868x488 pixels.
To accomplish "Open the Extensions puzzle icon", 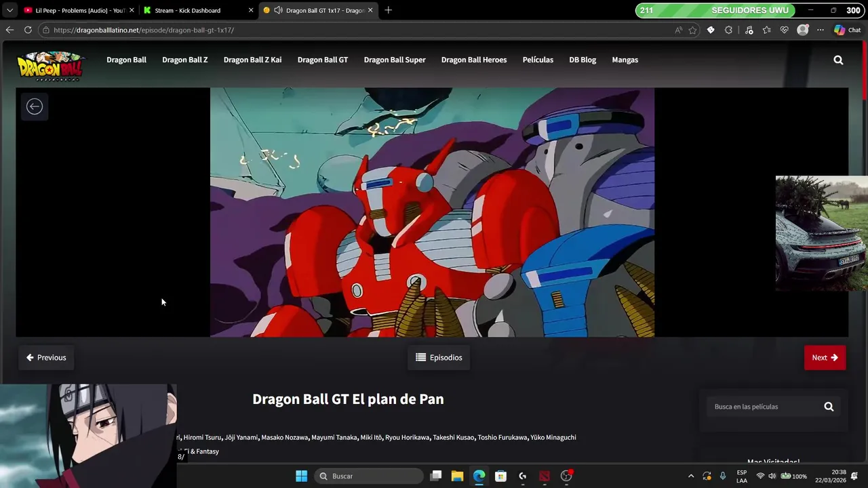I will click(x=728, y=30).
